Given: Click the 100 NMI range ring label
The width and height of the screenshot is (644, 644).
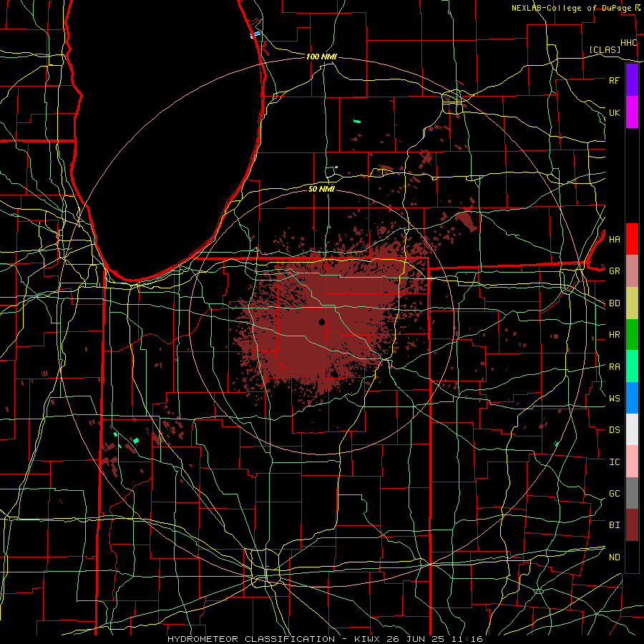Looking at the screenshot, I should tap(321, 57).
